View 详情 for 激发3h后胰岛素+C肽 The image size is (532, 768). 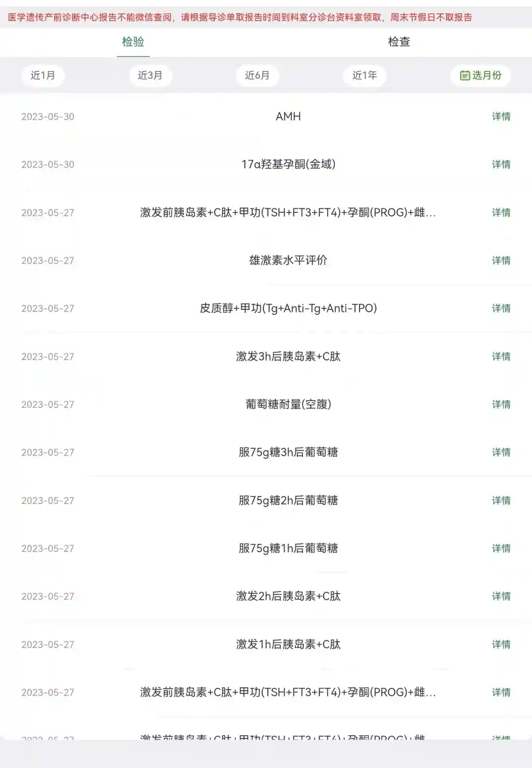coord(501,357)
